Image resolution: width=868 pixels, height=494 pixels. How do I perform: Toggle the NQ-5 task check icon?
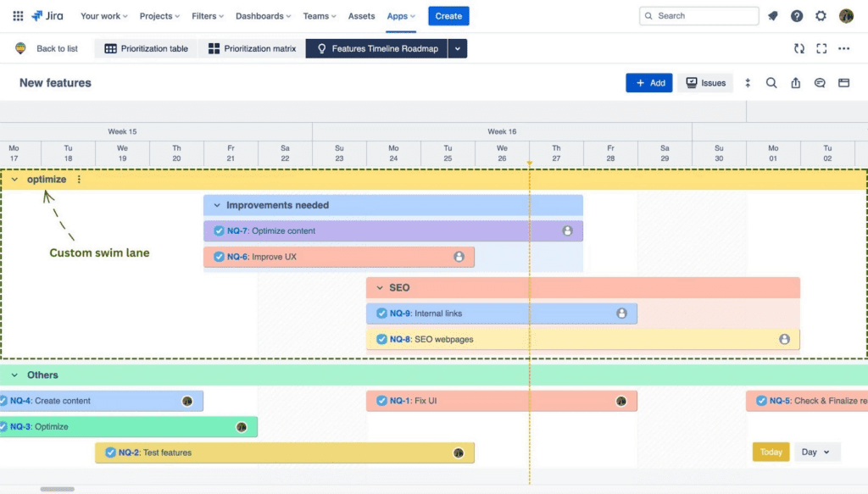[761, 401]
